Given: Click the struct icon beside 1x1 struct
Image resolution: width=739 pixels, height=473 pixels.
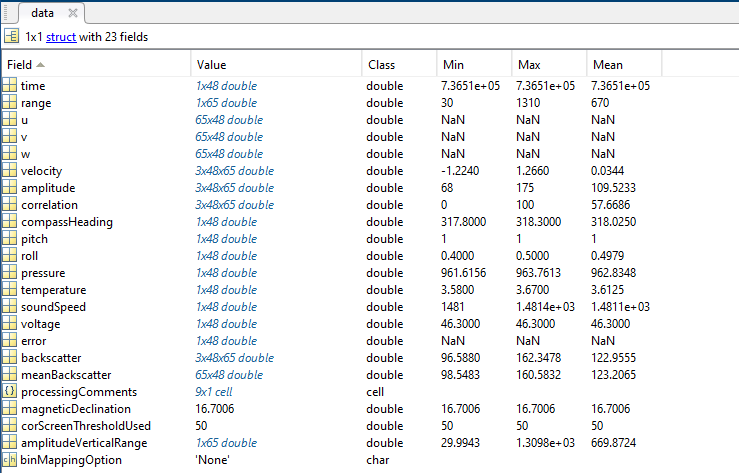Looking at the screenshot, I should pyautogui.click(x=11, y=36).
